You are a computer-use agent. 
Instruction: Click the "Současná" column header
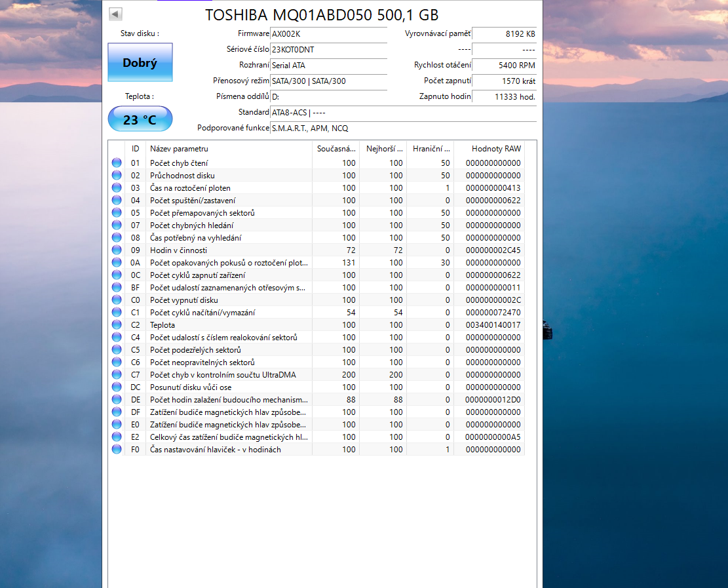coord(334,149)
